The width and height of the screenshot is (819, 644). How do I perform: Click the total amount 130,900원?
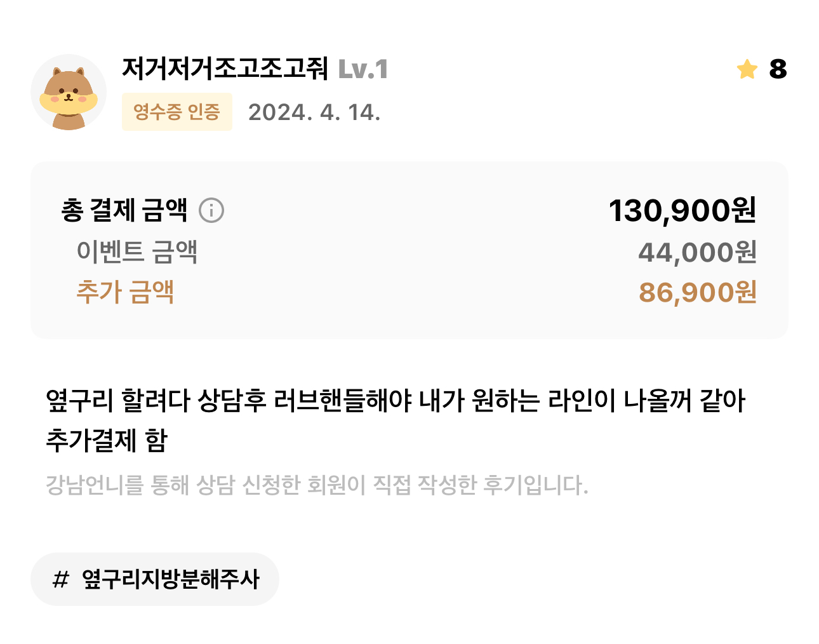(x=682, y=210)
